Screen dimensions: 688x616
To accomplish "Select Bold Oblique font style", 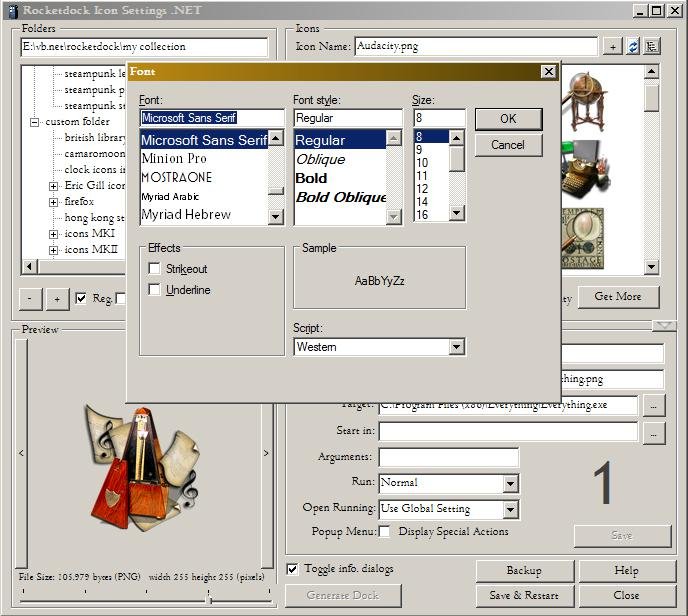I will (x=340, y=197).
